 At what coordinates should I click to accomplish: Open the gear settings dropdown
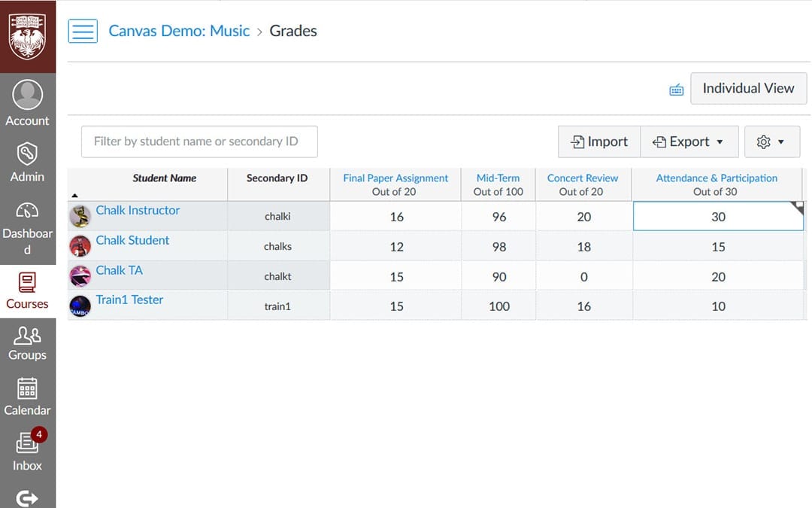click(772, 141)
